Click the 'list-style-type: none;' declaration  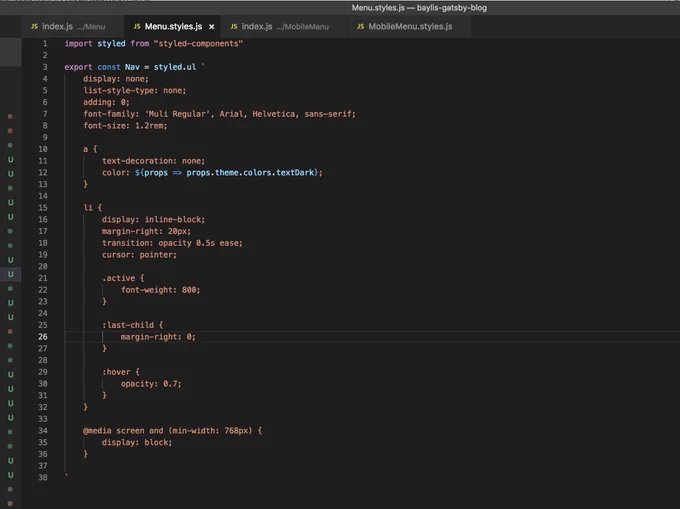point(134,91)
